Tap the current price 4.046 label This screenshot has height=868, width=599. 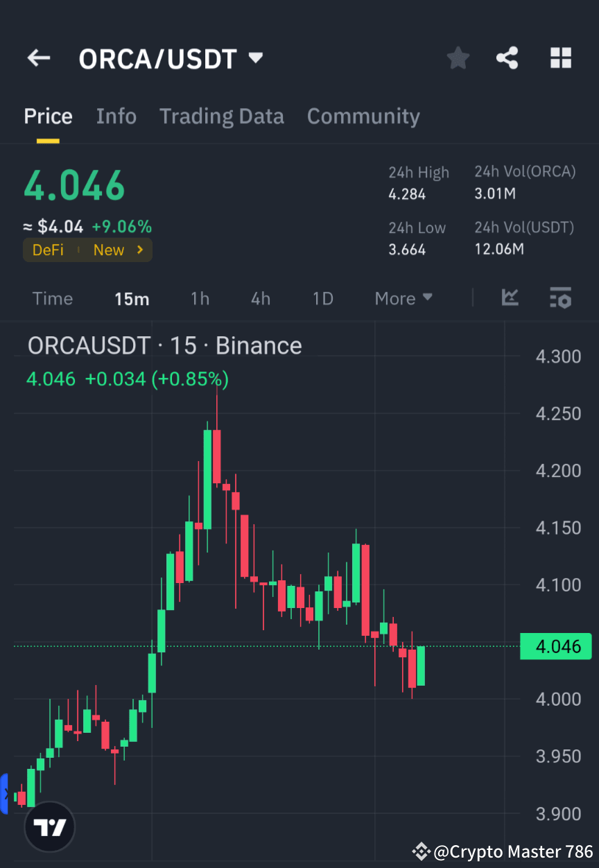[x=73, y=183]
